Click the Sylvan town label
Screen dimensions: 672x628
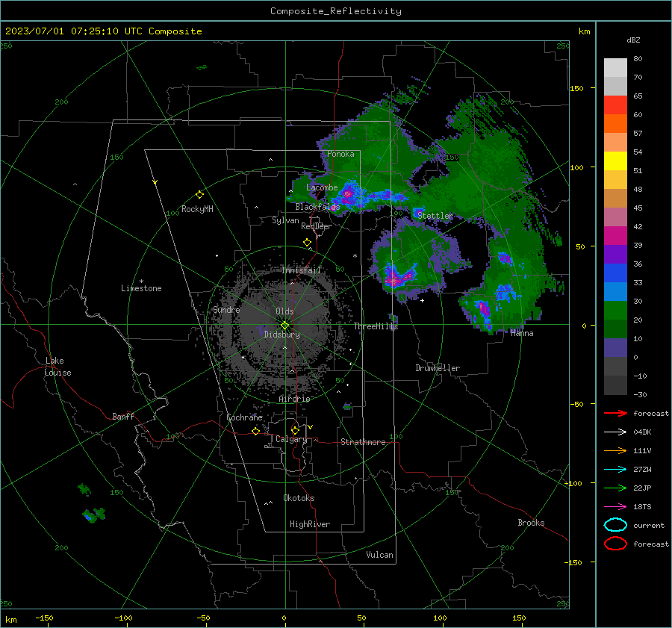point(285,220)
